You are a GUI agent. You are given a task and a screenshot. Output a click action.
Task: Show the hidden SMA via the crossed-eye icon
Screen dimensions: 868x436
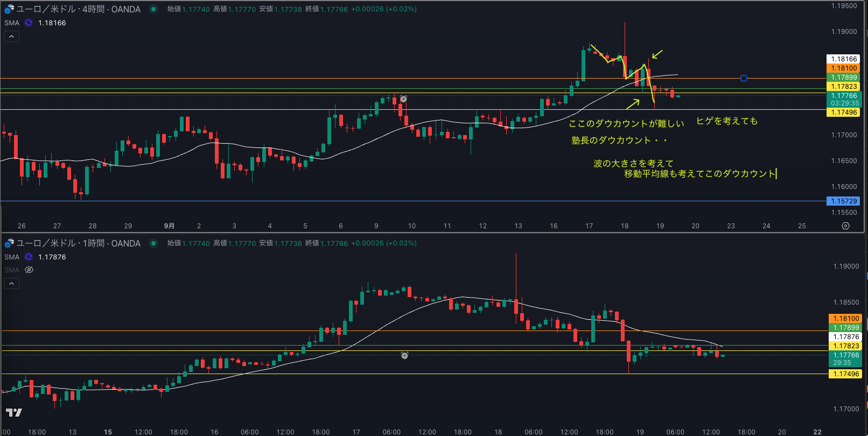click(29, 270)
